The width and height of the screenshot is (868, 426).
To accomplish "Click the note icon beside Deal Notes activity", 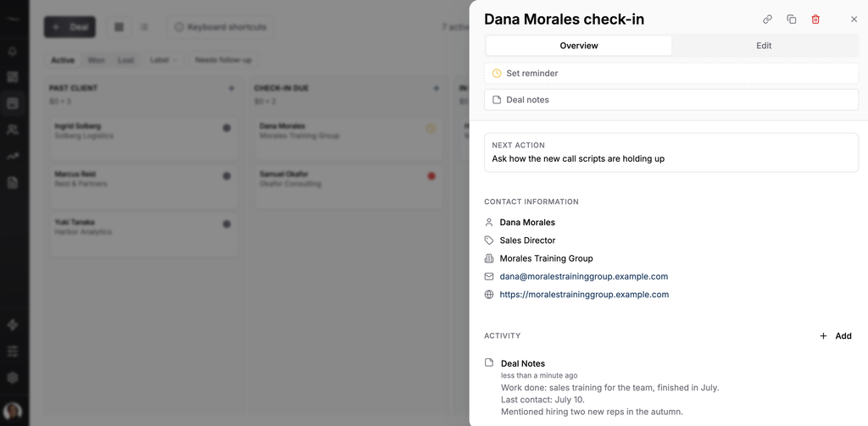I will (x=489, y=363).
